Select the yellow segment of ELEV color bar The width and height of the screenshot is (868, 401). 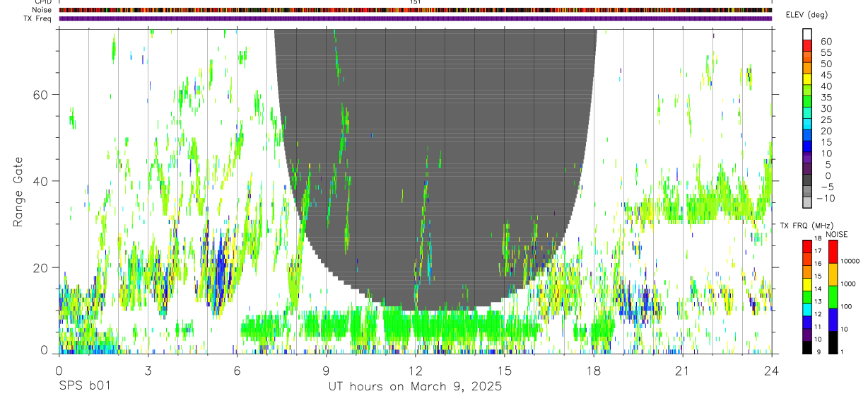807,79
